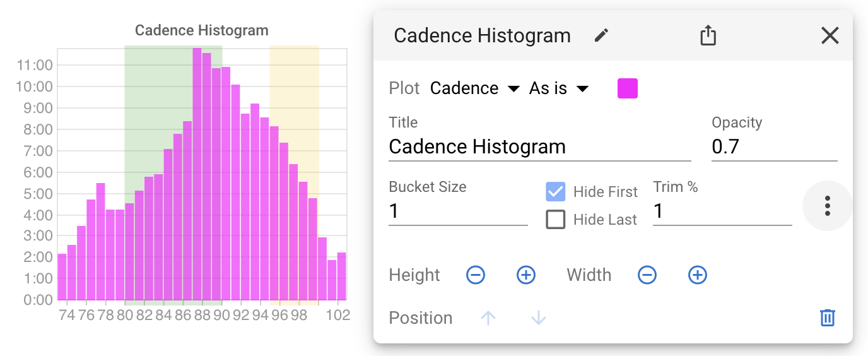Delete the chart using trash icon
Image resolution: width=868 pixels, height=356 pixels.
[x=827, y=317]
